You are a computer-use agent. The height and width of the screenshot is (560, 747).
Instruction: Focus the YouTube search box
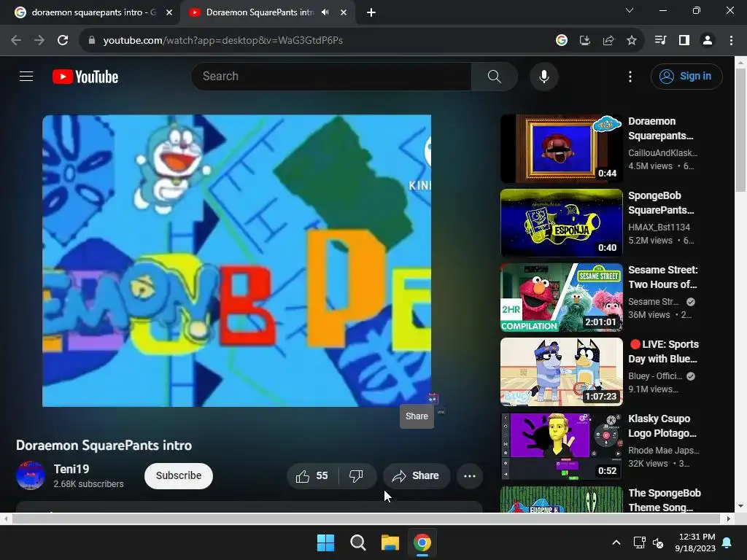[x=332, y=76]
